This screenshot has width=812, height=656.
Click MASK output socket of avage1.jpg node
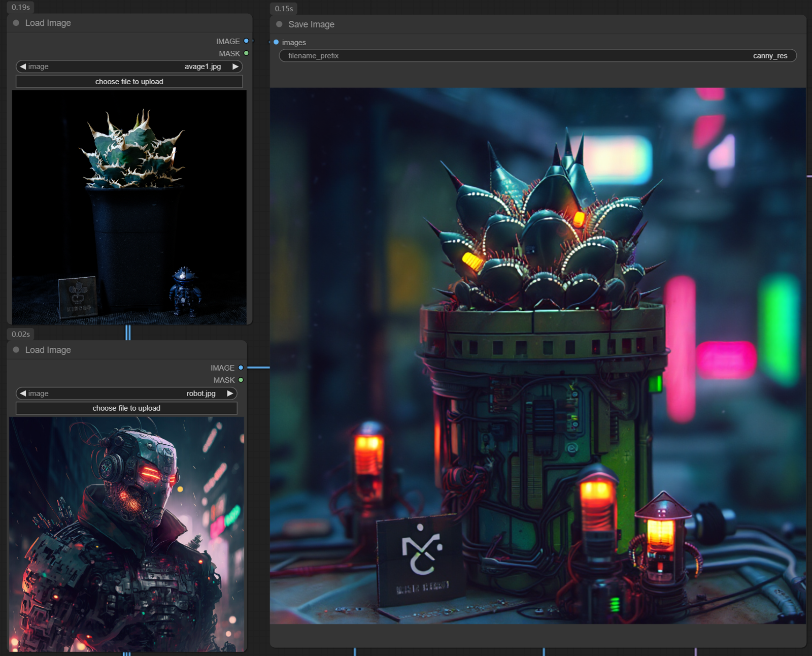(x=246, y=53)
